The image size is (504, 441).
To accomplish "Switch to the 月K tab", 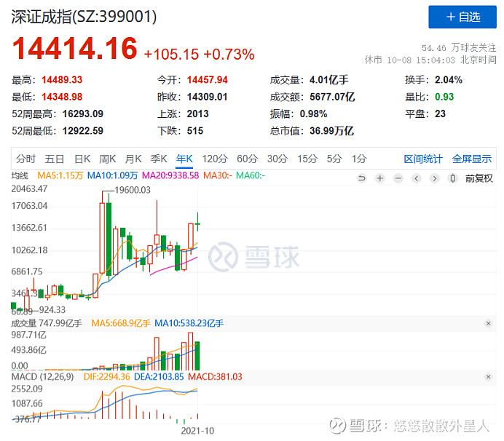I will (133, 159).
